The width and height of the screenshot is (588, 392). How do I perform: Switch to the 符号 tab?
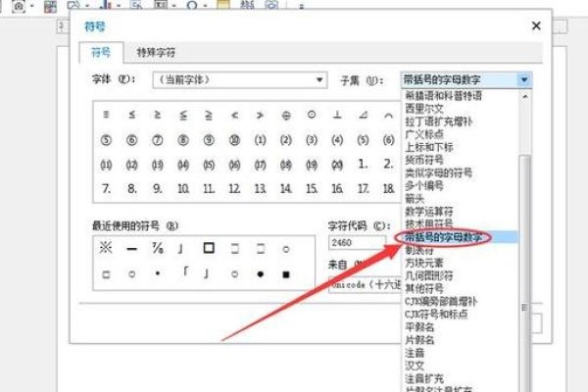pyautogui.click(x=101, y=52)
